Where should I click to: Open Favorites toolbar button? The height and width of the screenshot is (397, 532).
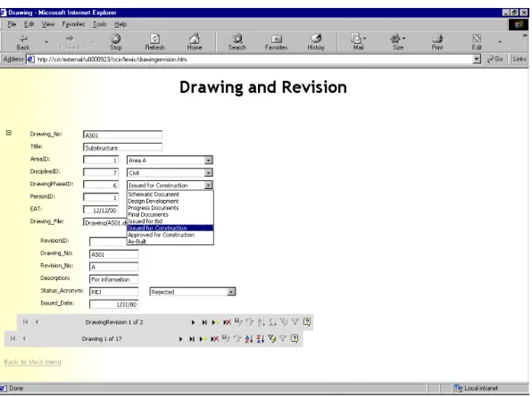276,43
